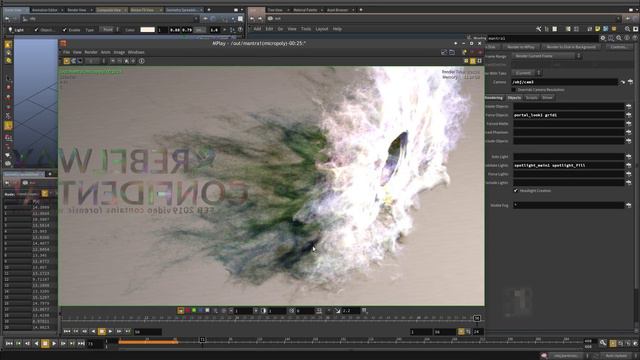This screenshot has height=360, width=640.
Task: Open the Render menu in MPlay
Action: [x=91, y=52]
